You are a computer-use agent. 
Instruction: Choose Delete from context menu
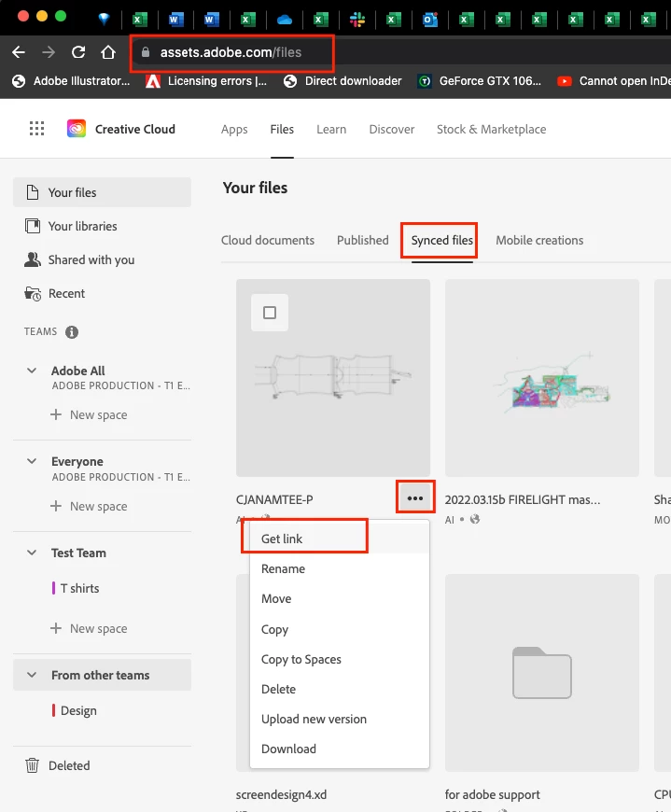[339, 690]
